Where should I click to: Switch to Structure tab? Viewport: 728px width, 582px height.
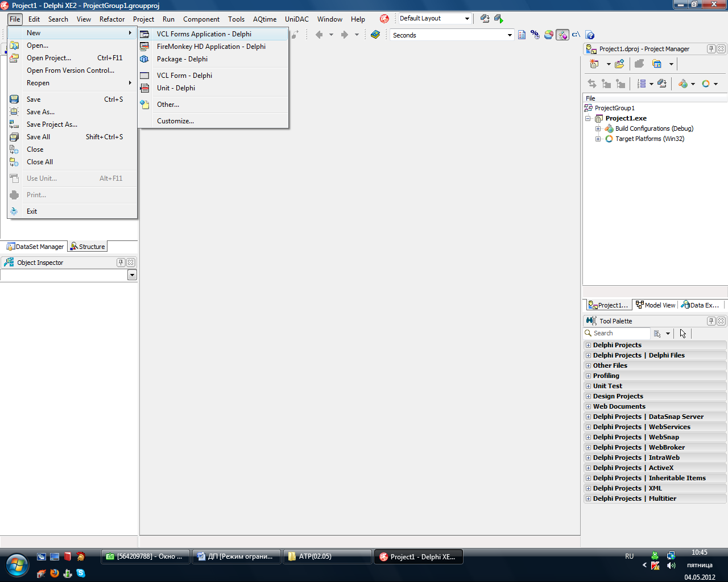point(88,247)
